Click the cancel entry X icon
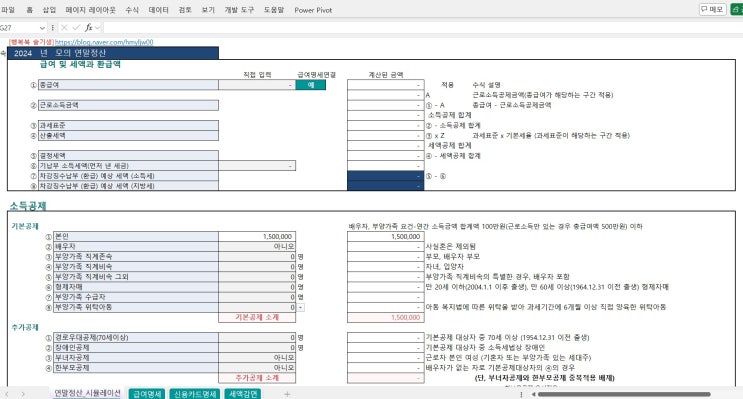Viewport: 743px width, 399px height. tap(64, 28)
